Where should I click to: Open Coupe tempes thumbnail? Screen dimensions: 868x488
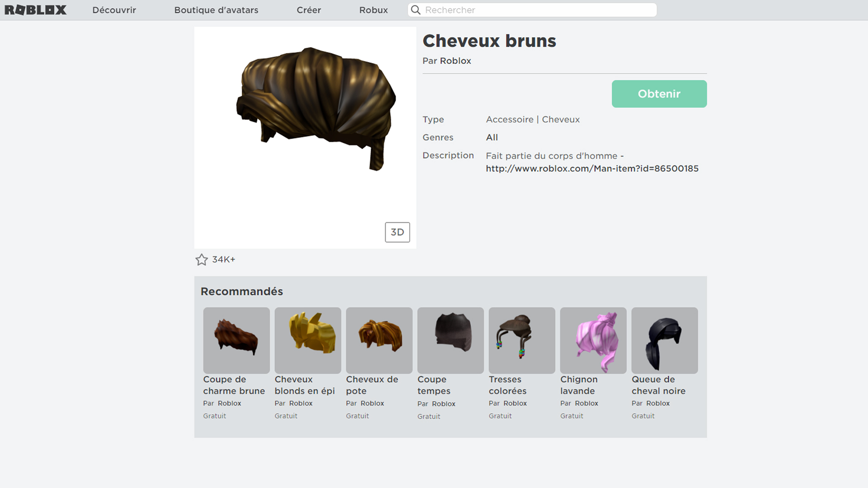click(x=451, y=341)
